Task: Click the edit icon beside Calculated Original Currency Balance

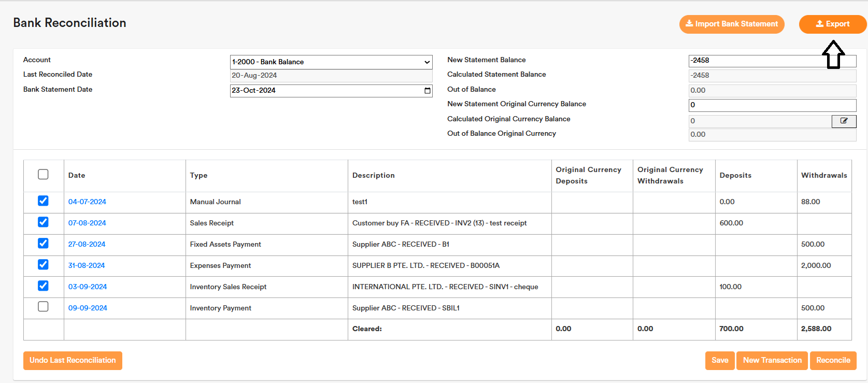Action: click(844, 121)
